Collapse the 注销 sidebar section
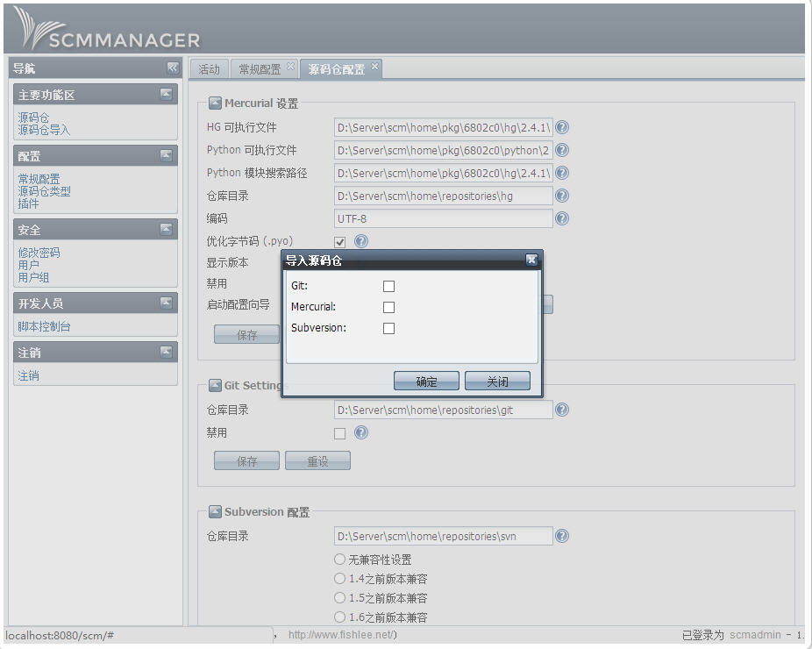The height and width of the screenshot is (649, 812). pos(166,353)
